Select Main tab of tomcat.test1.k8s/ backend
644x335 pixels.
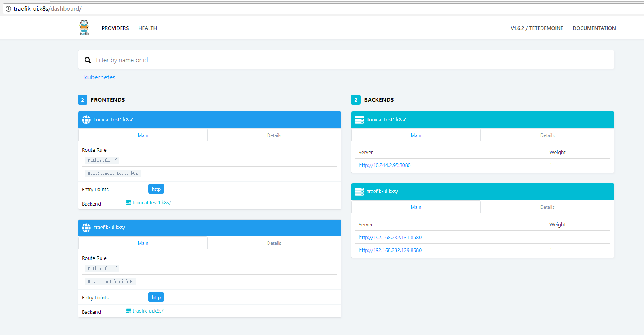(416, 135)
